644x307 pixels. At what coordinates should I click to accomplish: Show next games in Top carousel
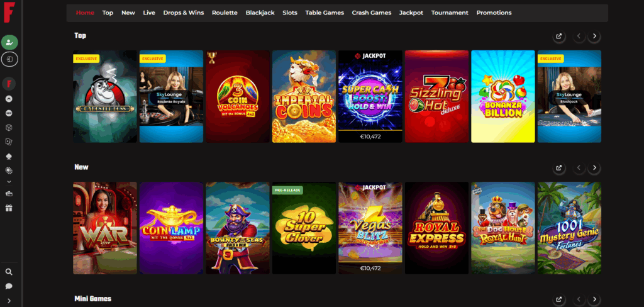(x=594, y=36)
